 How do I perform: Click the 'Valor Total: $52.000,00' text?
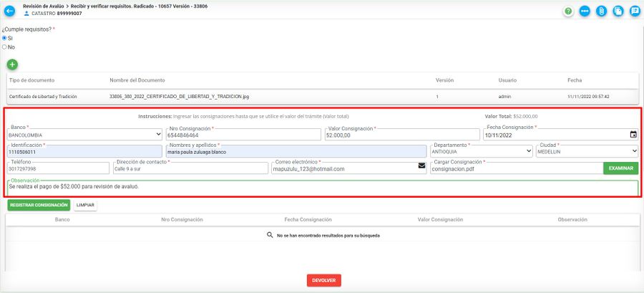511,116
